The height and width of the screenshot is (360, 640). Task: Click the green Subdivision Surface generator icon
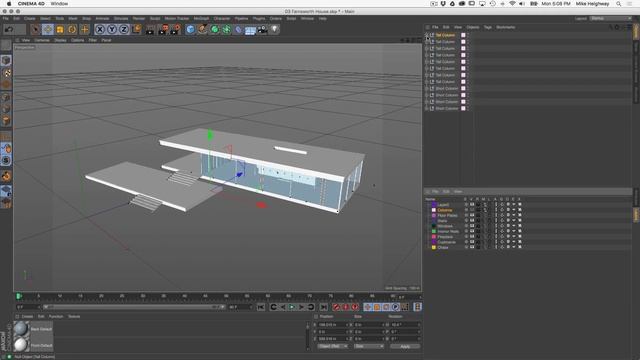point(215,29)
